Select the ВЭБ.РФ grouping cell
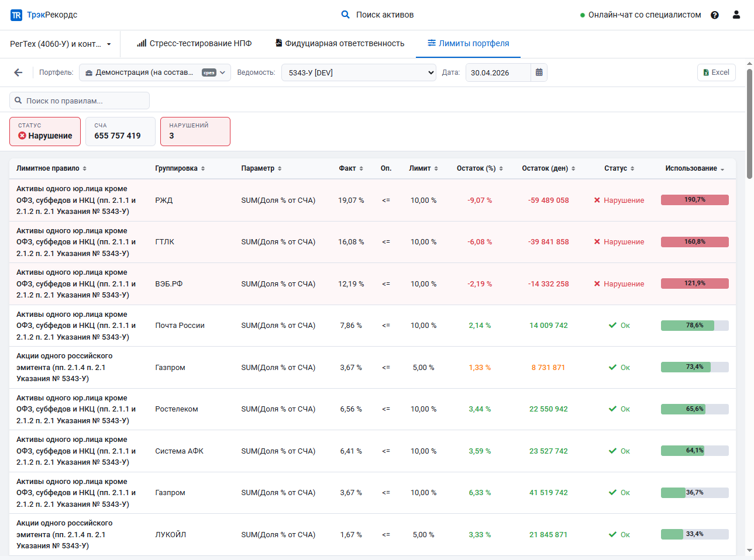This screenshot has width=754, height=560. click(x=169, y=284)
